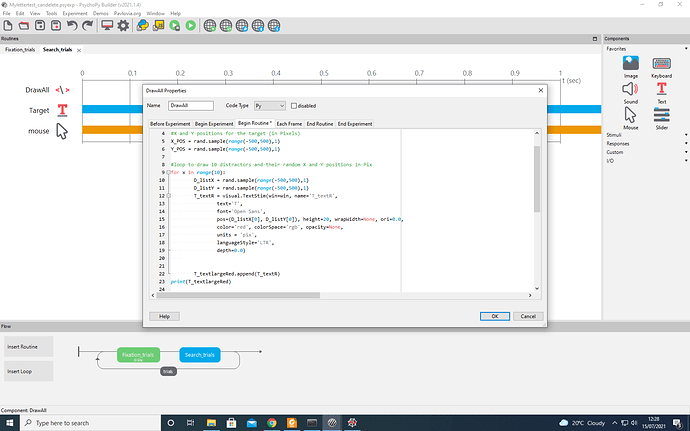Open the Code Type dropdown
The height and width of the screenshot is (431, 690).
coord(270,106)
